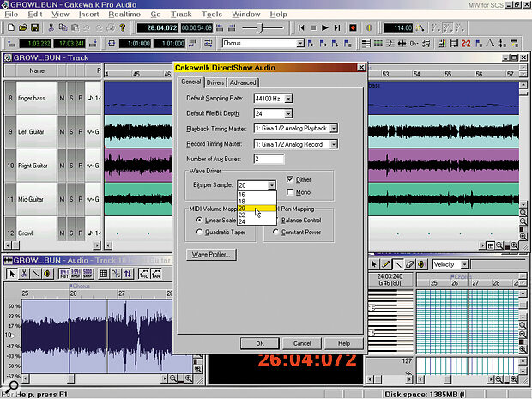Collapse the Bits per Sample dropdown arrow
532x399 pixels.
271,185
